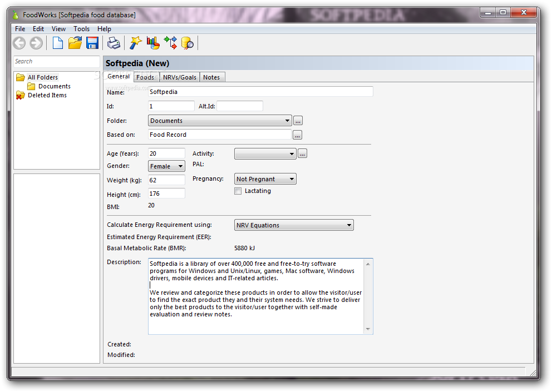Expand the Activity dropdown
This screenshot has height=392, width=552.
point(265,154)
